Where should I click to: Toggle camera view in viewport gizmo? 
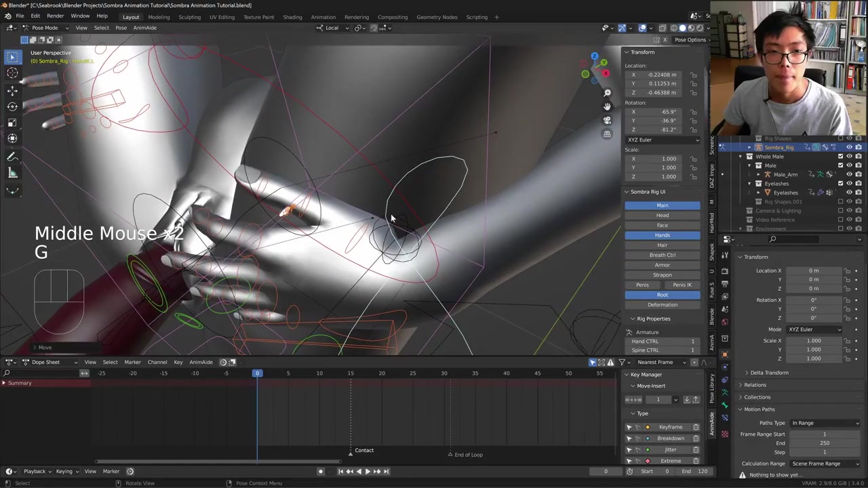pyautogui.click(x=607, y=120)
